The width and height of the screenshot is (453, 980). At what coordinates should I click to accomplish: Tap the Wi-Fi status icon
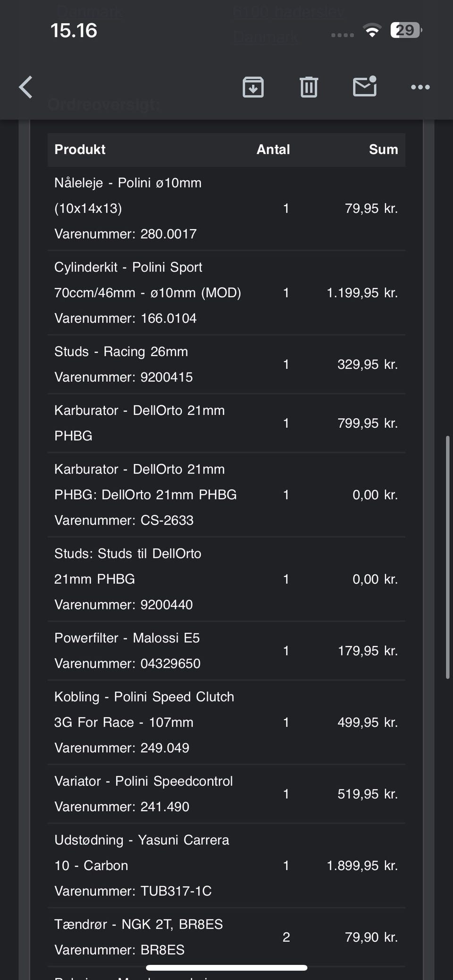[x=372, y=31]
